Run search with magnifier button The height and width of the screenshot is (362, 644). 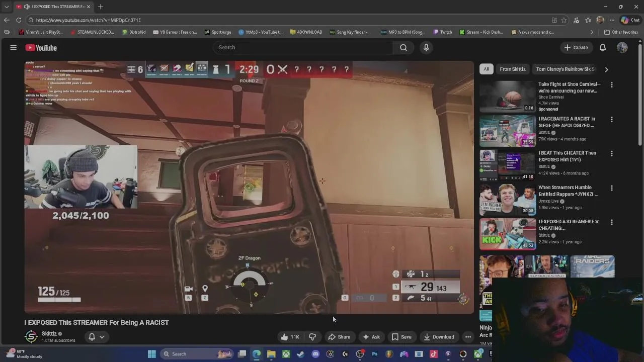coord(404,47)
